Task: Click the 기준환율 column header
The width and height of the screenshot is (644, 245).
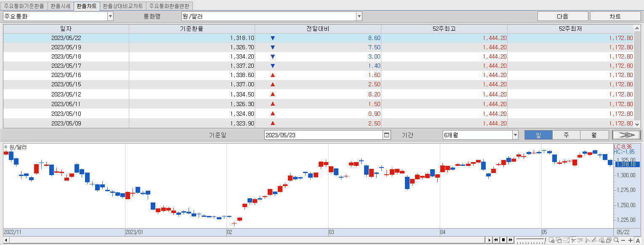Action: 192,29
